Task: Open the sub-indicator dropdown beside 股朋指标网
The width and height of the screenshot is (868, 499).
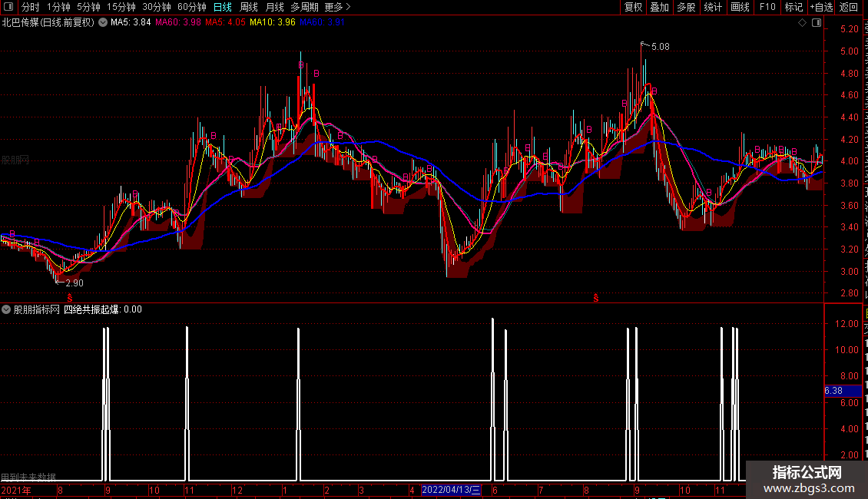Action: point(6,309)
